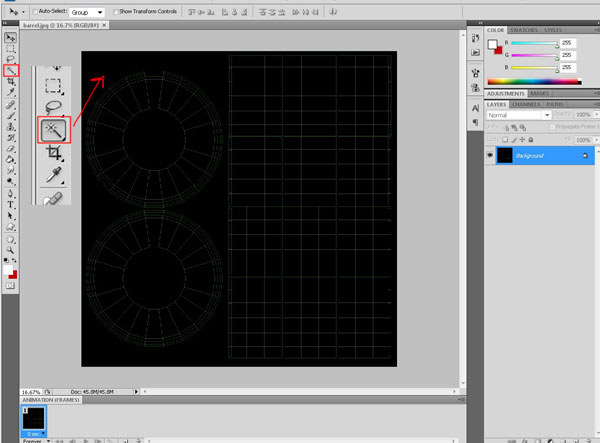Image resolution: width=600 pixels, height=443 pixels.
Task: Open the Normal blend mode dropdown
Action: pyautogui.click(x=518, y=115)
